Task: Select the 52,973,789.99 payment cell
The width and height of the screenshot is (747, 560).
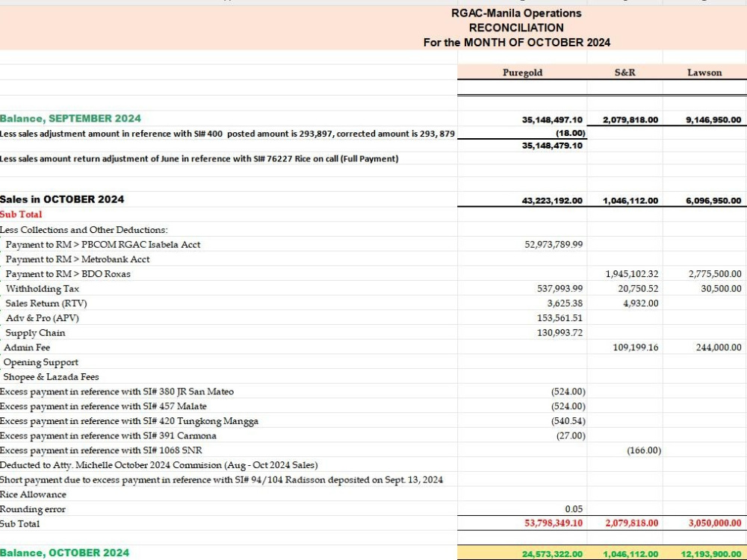Action: coord(554,244)
